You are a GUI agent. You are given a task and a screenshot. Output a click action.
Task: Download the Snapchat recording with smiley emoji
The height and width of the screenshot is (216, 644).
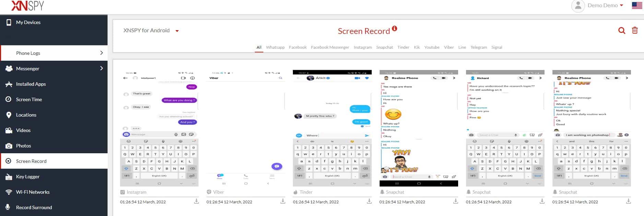(456, 201)
